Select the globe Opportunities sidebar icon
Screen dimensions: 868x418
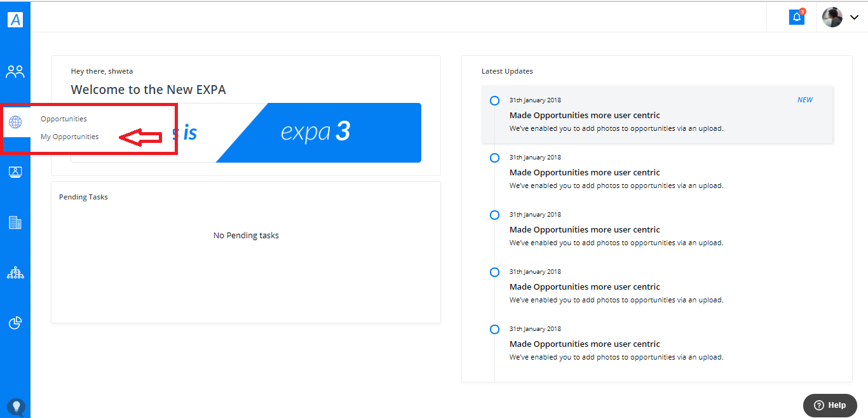(15, 122)
